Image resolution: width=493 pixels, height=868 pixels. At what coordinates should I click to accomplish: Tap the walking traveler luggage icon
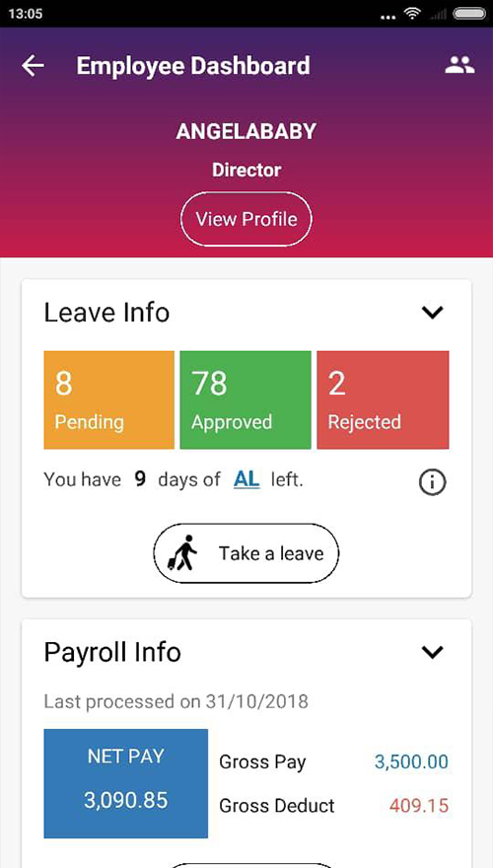coord(183,552)
